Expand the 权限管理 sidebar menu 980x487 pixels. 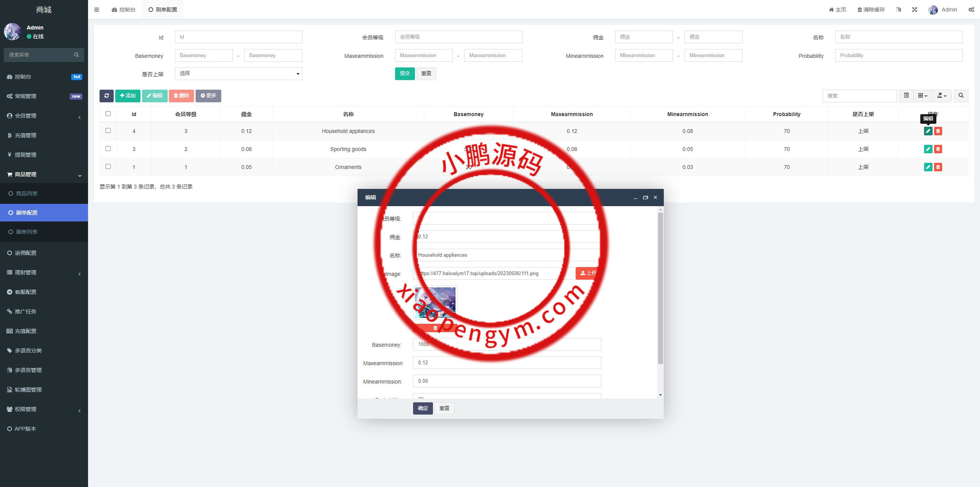coord(44,409)
